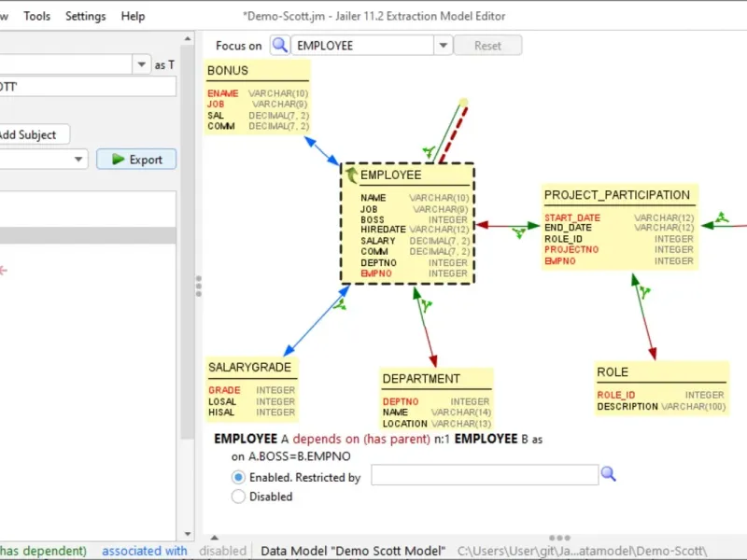The width and height of the screenshot is (747, 560).
Task: Click left panel scrollbar down arrow
Action: pos(188,534)
